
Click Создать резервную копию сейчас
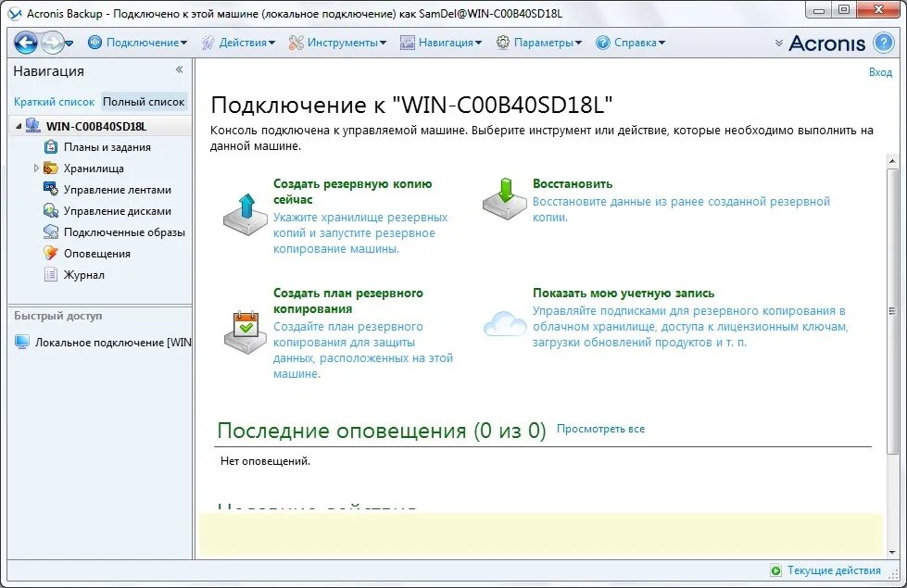(352, 192)
